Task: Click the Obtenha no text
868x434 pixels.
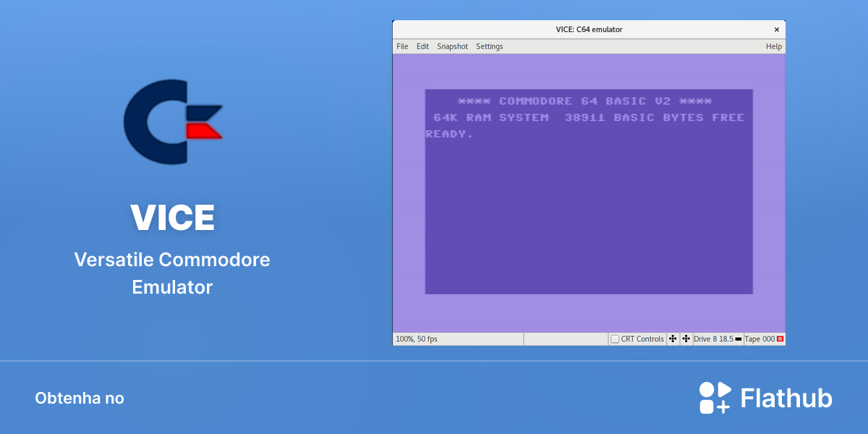Action: [x=80, y=398]
